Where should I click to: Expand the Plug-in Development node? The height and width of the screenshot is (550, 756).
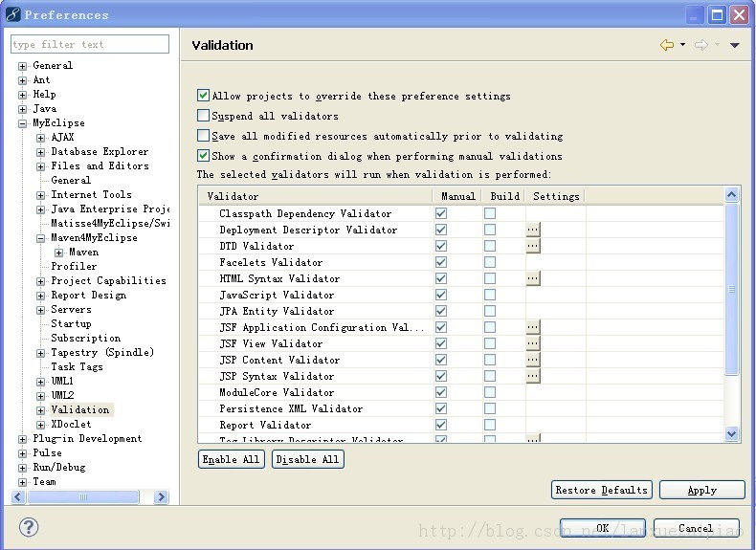(22, 439)
